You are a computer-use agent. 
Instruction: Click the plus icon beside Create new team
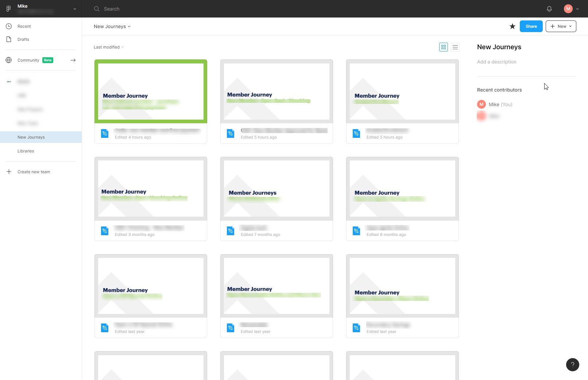[9, 172]
